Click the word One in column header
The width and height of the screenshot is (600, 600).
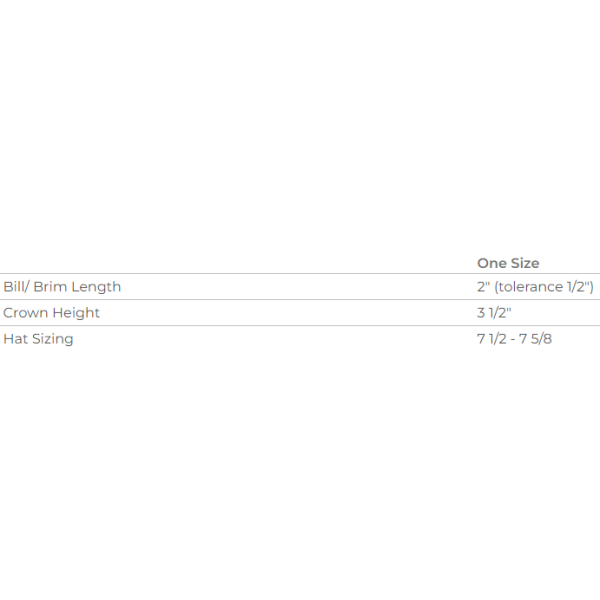492,263
